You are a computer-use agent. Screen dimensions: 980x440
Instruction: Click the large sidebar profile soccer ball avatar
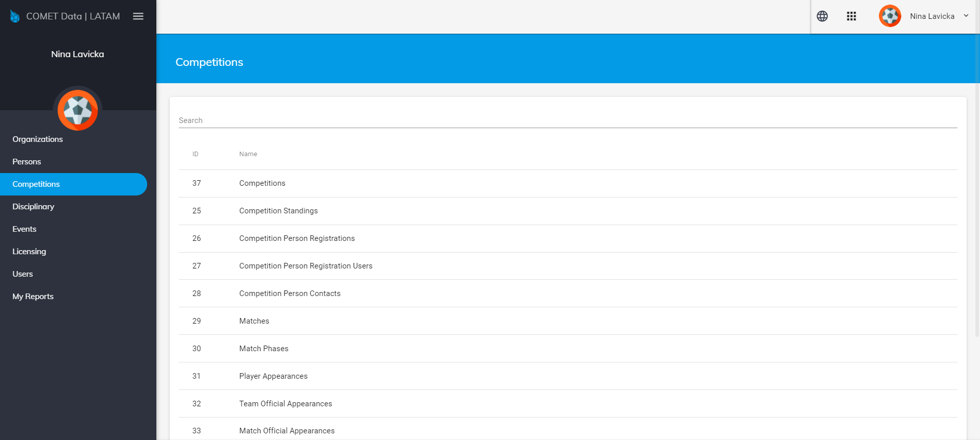78,110
